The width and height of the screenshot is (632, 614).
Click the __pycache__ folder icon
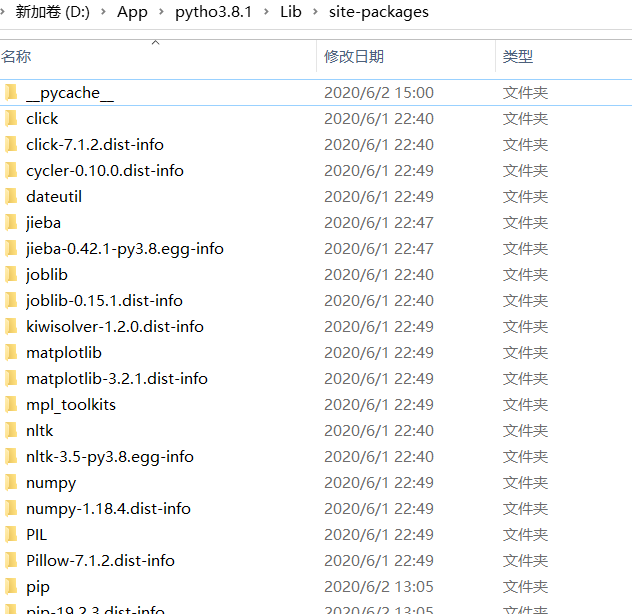coord(11,93)
